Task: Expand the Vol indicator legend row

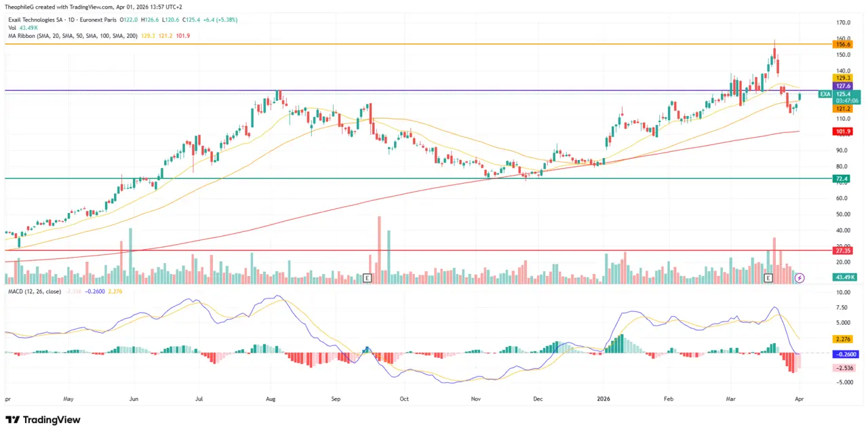Action: point(12,29)
